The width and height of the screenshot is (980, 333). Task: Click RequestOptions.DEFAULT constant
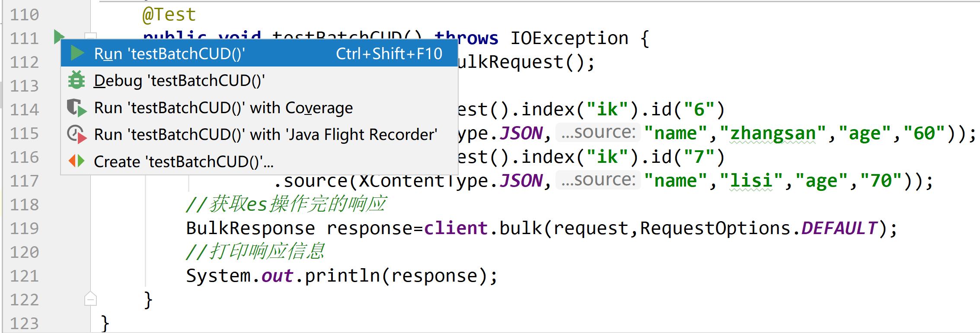[x=759, y=228]
